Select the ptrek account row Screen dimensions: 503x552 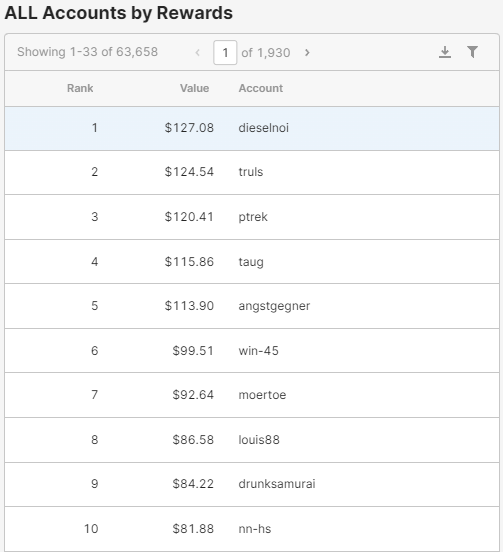[252, 217]
